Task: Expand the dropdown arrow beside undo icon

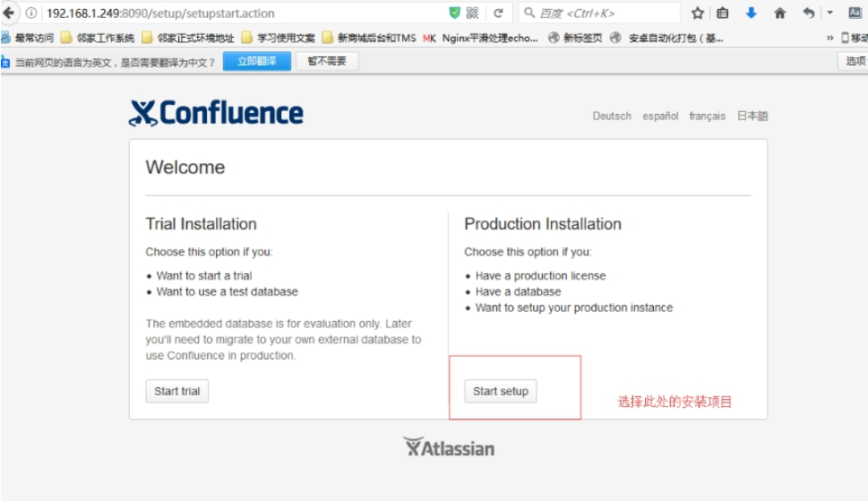Action: (x=829, y=13)
